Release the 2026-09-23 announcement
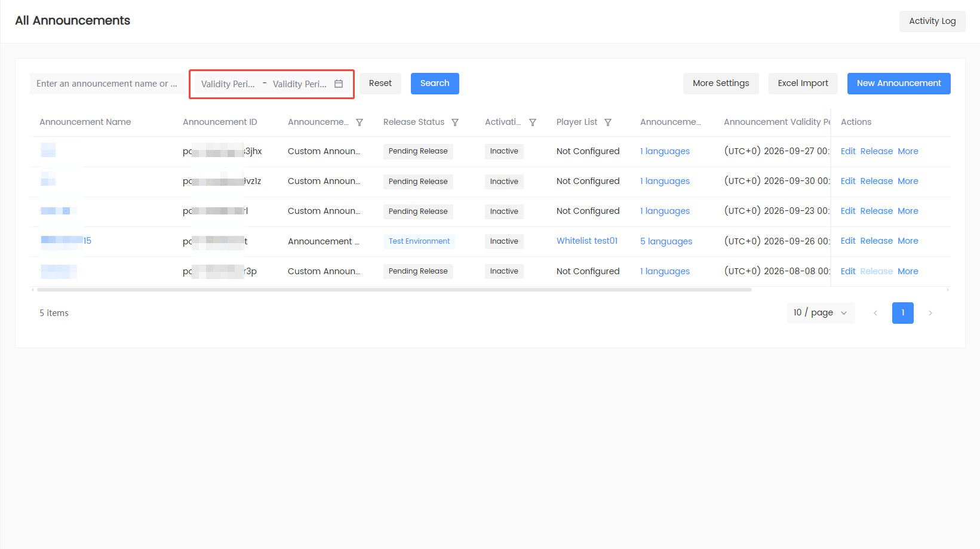Viewport: 980px width, 549px height. point(877,211)
